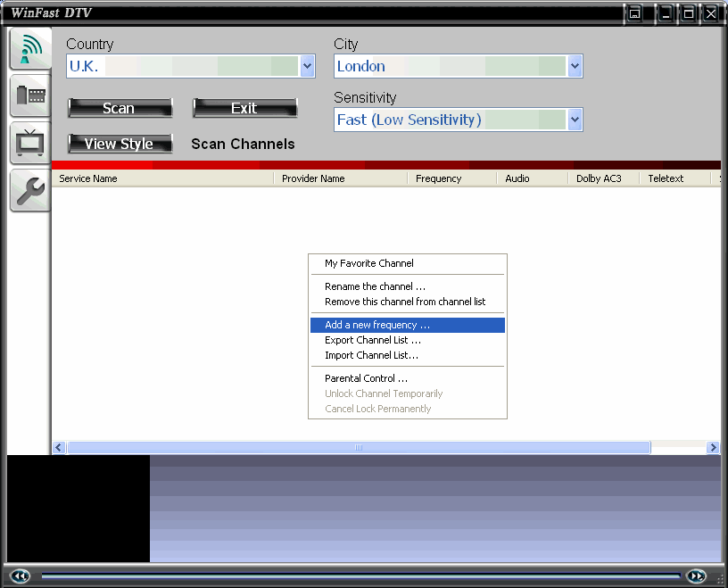Open Parental Control from context menu
This screenshot has width=728, height=588.
click(x=408, y=378)
